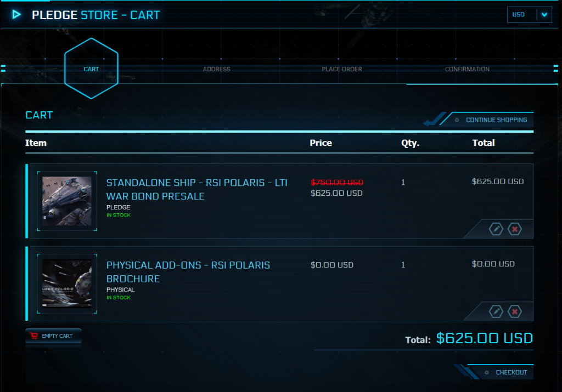Screen dimensions: 562x392
Task: Click the currency dropdown chevron arrow
Action: (544, 15)
